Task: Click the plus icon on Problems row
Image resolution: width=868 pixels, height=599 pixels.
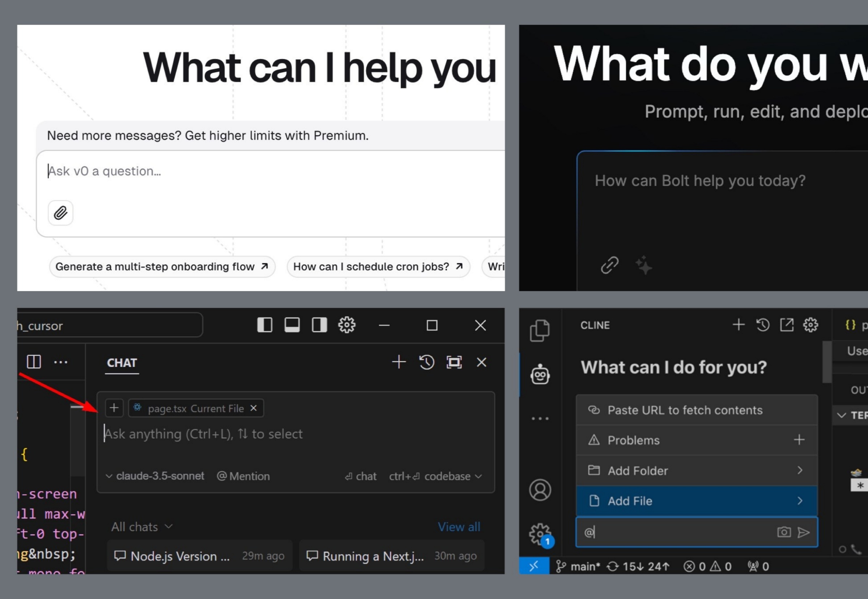Action: pos(799,440)
